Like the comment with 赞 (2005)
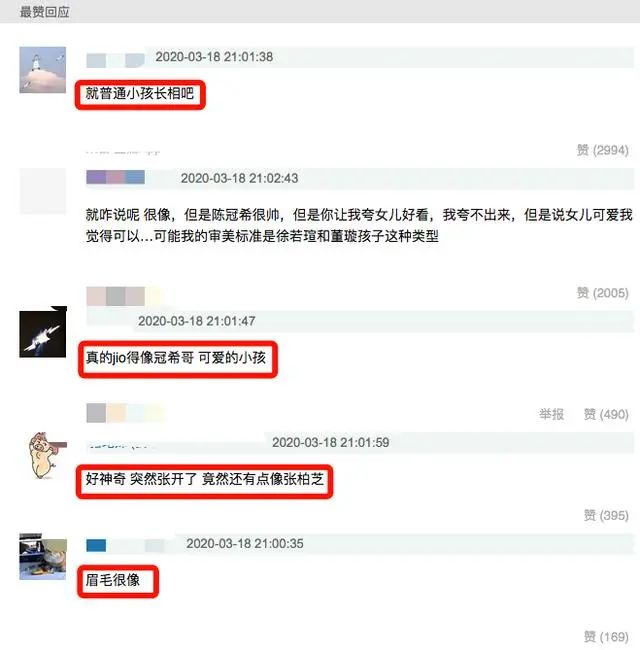This screenshot has height=650, width=640. point(602,293)
